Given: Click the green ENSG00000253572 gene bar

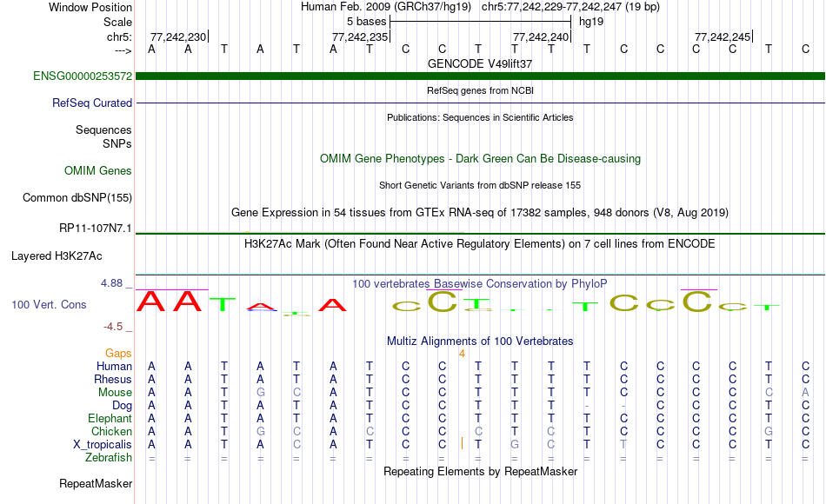Looking at the screenshot, I should (x=480, y=76).
